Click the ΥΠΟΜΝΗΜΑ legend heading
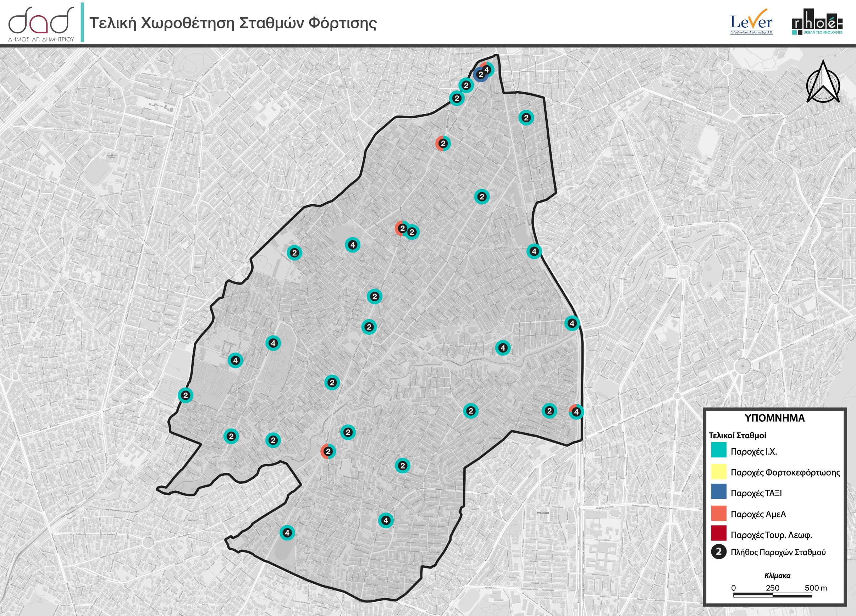The width and height of the screenshot is (856, 616). [x=775, y=418]
